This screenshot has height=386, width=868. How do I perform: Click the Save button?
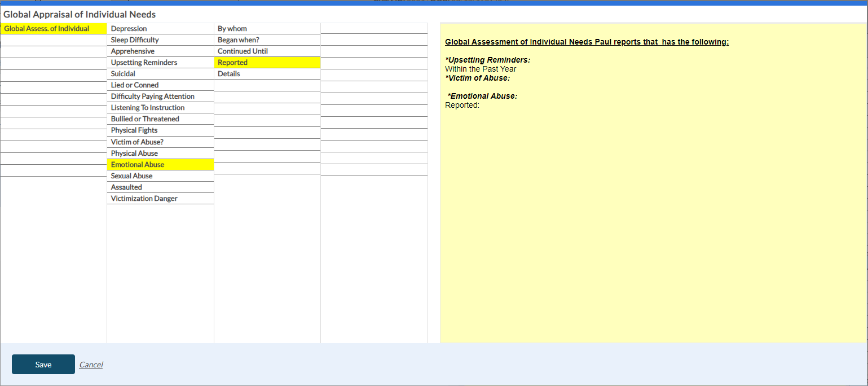[x=43, y=365]
